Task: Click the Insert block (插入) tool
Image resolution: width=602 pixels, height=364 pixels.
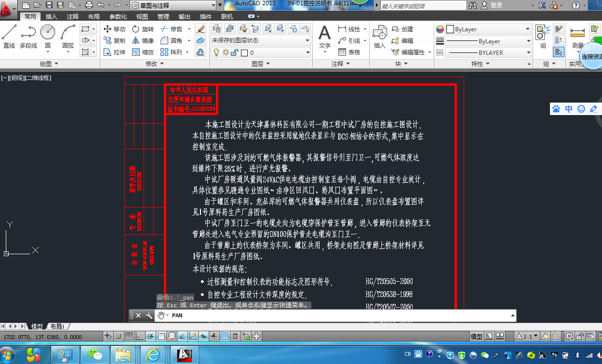Action: pos(380,37)
